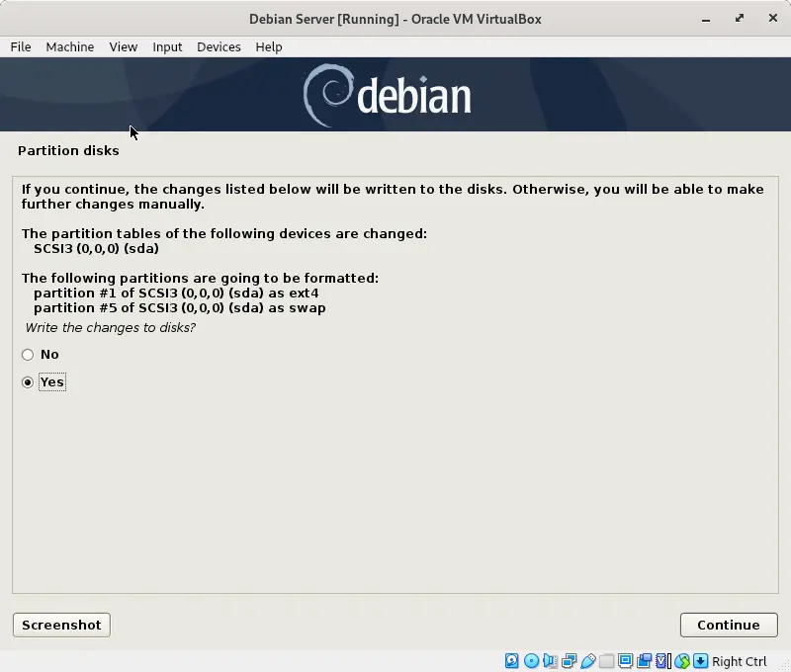Click the CPU virtualization status icon
This screenshot has width=791, height=672.
pos(662,660)
